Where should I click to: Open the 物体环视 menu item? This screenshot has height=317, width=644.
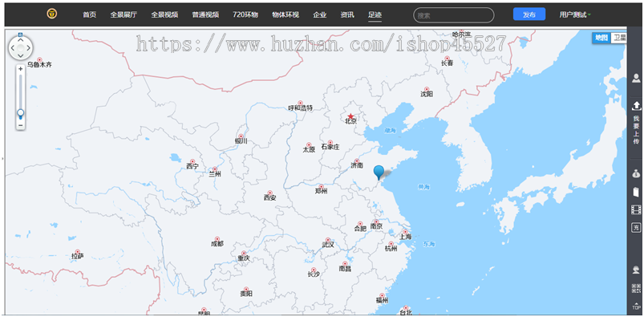point(286,14)
